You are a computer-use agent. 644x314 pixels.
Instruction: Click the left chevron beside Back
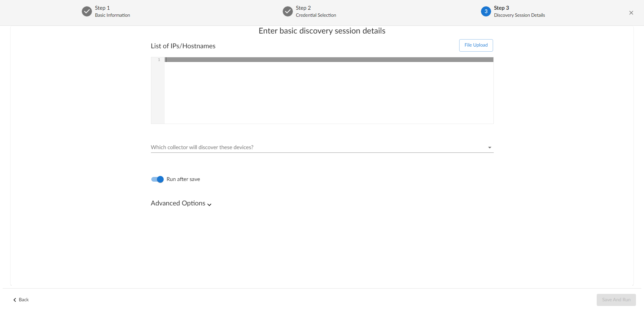(x=15, y=300)
